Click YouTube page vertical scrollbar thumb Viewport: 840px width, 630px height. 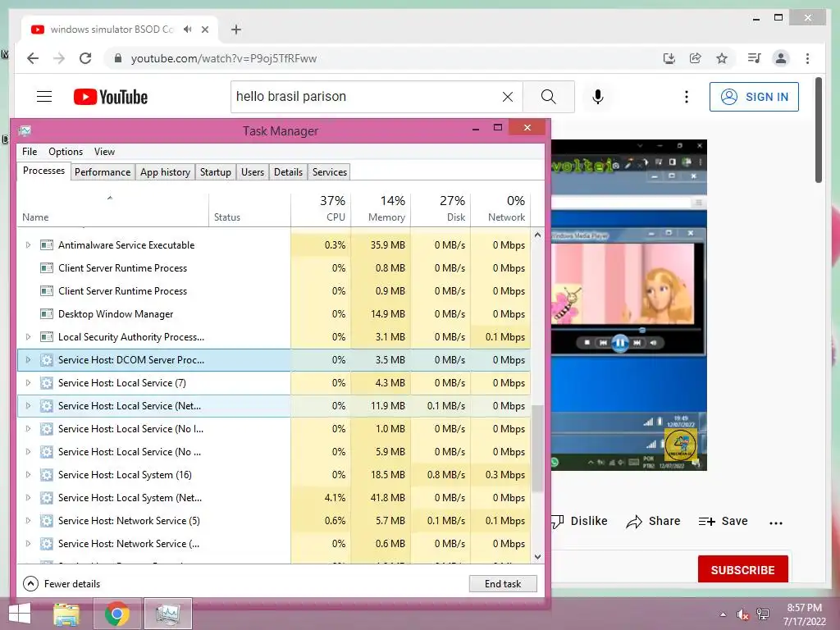pyautogui.click(x=819, y=130)
